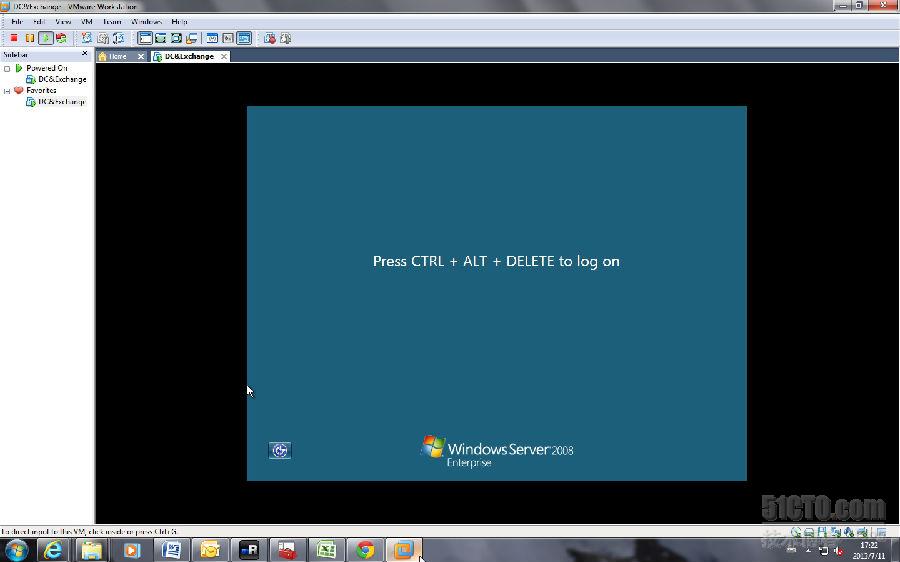Screen dimensions: 900x562
Task: Click the Summary View toolbar icon
Action: (x=212, y=38)
